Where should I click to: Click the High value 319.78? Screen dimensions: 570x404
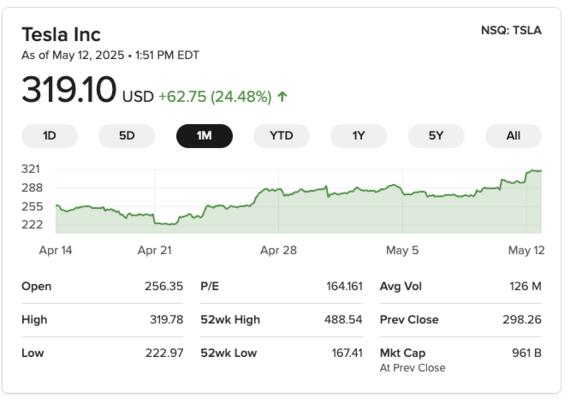(166, 320)
